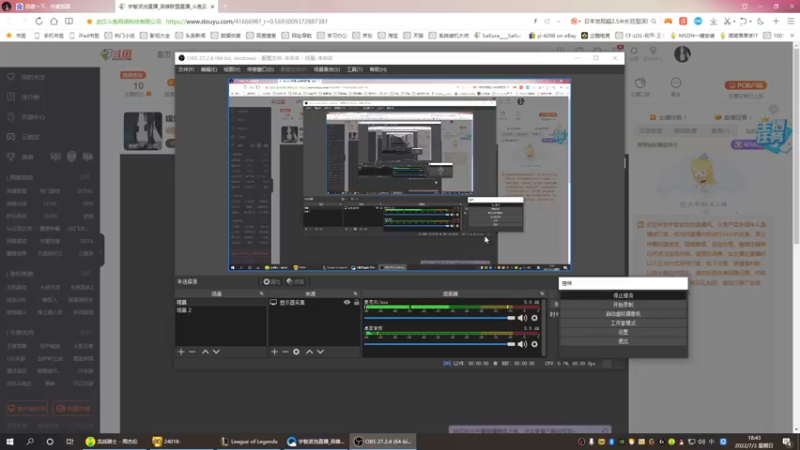The width and height of the screenshot is (800, 450).
Task: Open Windows Start menu
Action: (x=10, y=441)
